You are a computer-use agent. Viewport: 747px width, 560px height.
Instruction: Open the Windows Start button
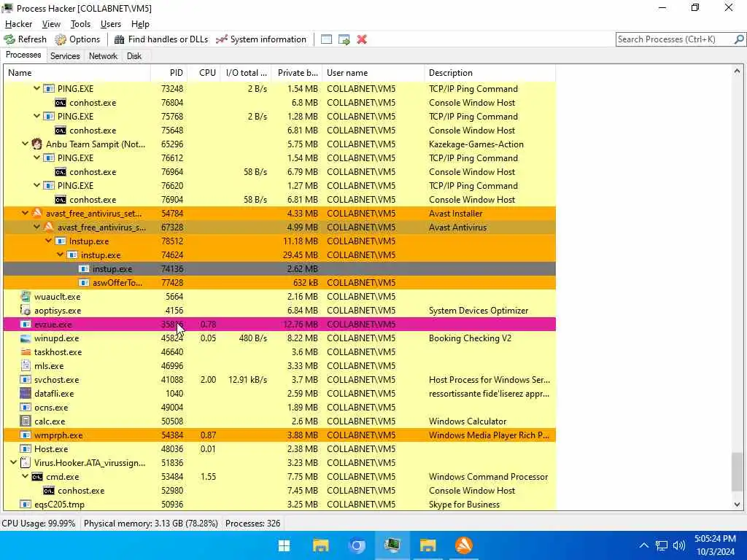[x=285, y=545]
